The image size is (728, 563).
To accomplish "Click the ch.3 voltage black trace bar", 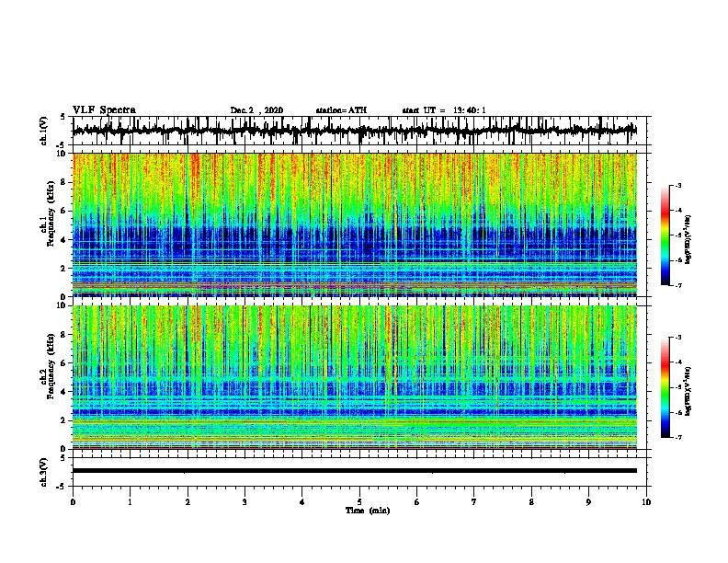I will click(355, 471).
